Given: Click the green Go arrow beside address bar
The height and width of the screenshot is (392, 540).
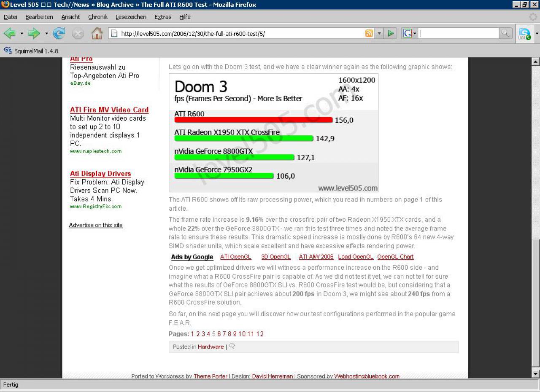Looking at the screenshot, I should click(x=391, y=33).
